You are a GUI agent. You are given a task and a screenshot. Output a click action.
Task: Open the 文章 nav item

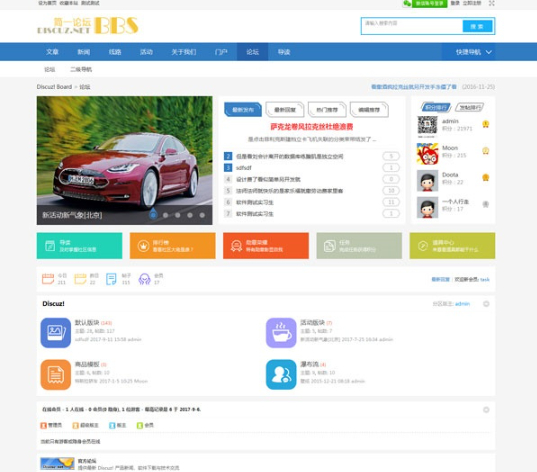52,52
